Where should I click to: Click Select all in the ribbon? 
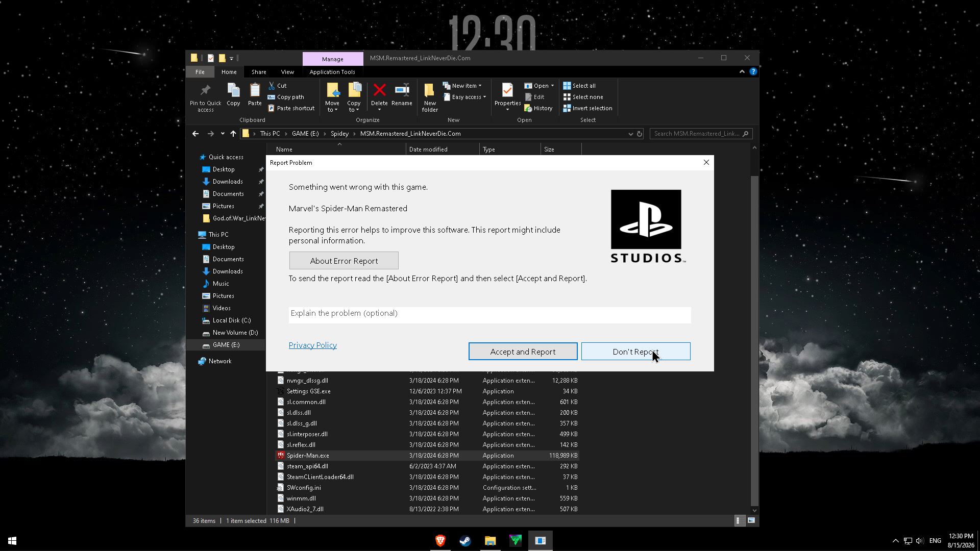point(579,86)
